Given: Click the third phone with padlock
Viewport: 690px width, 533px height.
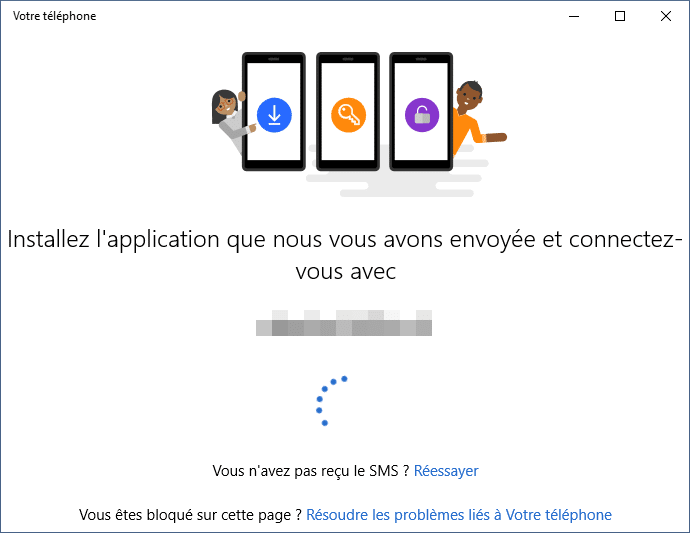Looking at the screenshot, I should (x=421, y=111).
